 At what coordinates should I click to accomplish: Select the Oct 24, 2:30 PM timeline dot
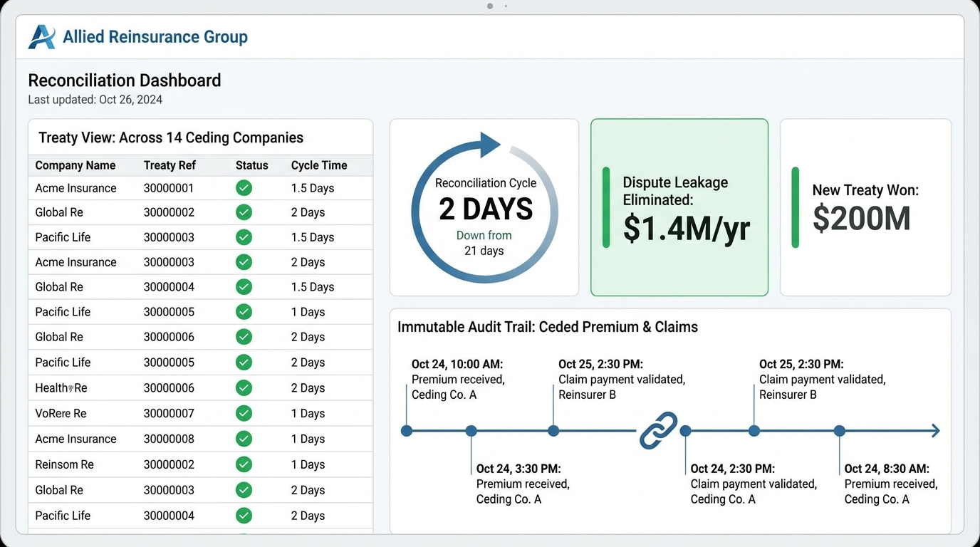(x=686, y=431)
